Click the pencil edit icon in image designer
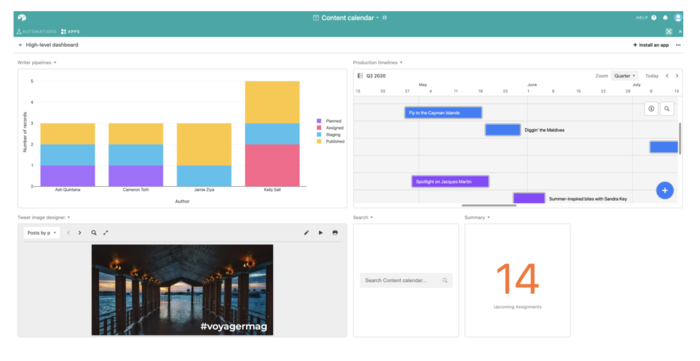Image resolution: width=700 pixels, height=361 pixels. click(306, 232)
